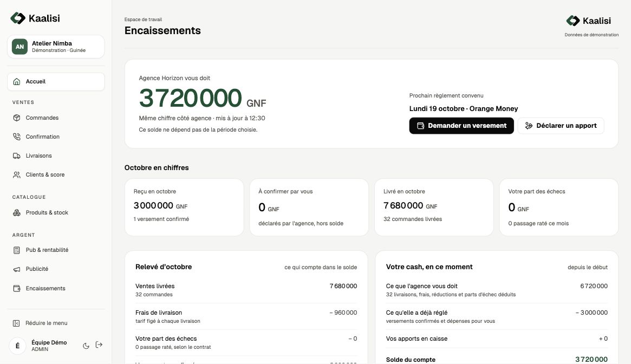Click 'Agence Horizon vous doit' label
Image resolution: width=631 pixels, height=364 pixels.
tap(174, 78)
